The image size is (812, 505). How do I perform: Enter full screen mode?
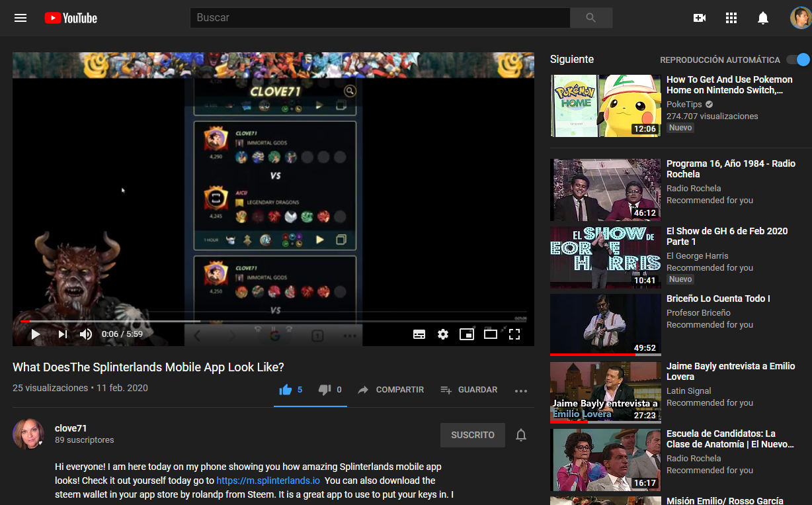coord(514,334)
